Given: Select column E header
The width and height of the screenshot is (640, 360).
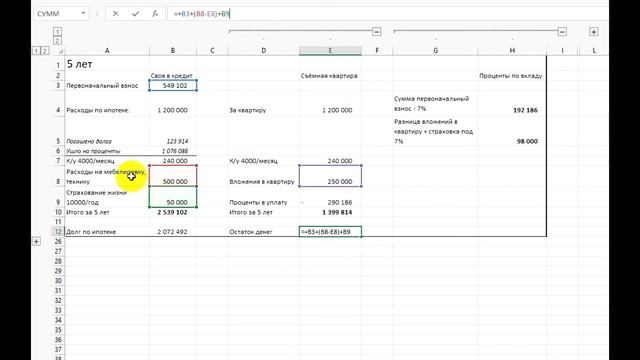Looking at the screenshot, I should click(x=330, y=51).
